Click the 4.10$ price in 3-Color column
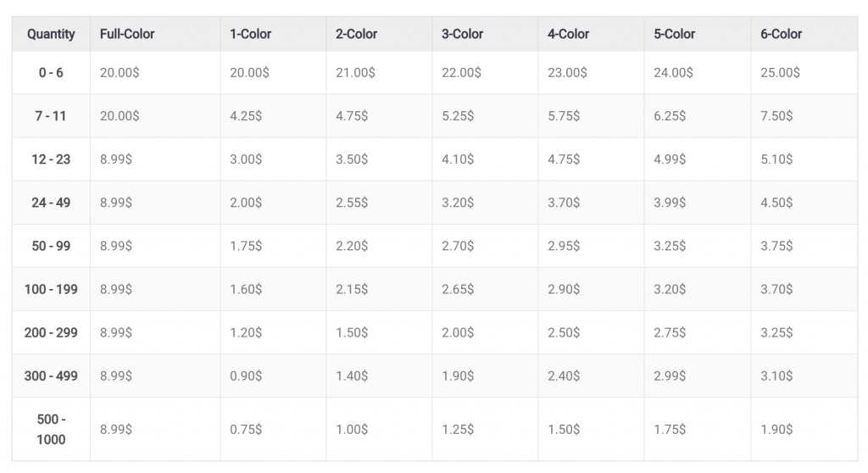Image resolution: width=868 pixels, height=473 pixels. [458, 159]
